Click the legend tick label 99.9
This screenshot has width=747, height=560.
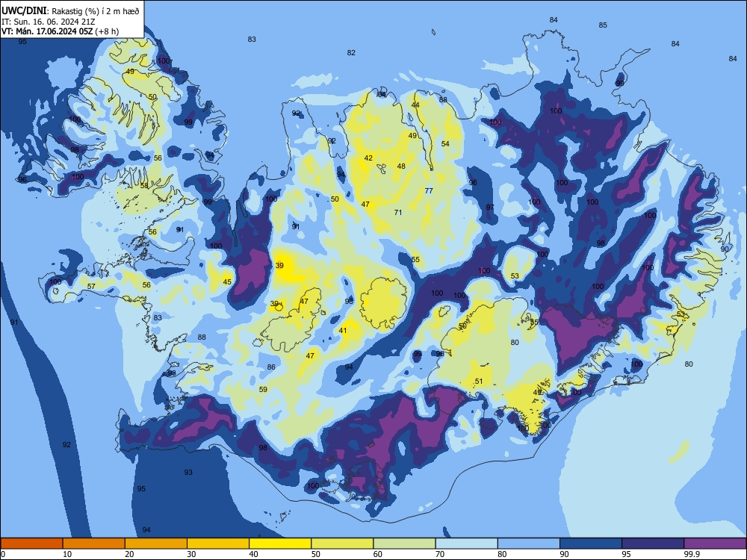point(691,554)
